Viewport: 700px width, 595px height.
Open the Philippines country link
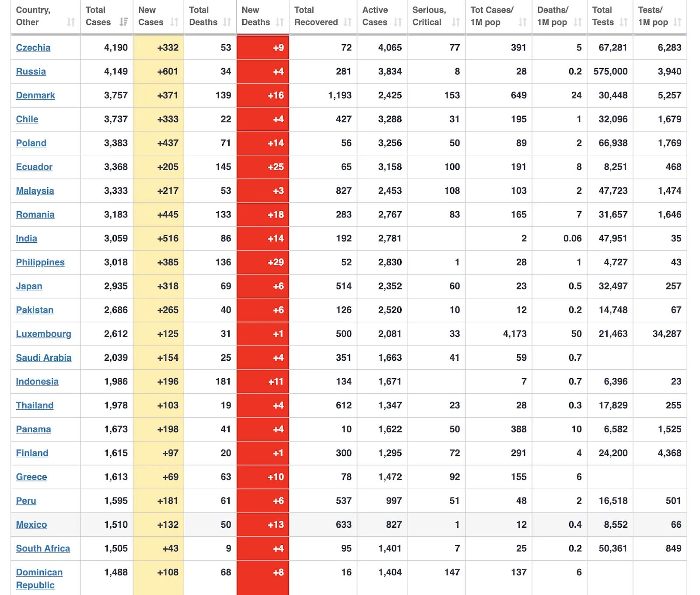pyautogui.click(x=40, y=262)
